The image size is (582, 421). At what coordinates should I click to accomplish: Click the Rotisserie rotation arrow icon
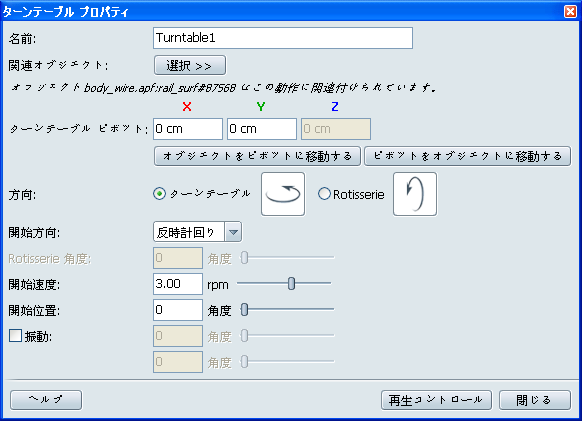415,194
